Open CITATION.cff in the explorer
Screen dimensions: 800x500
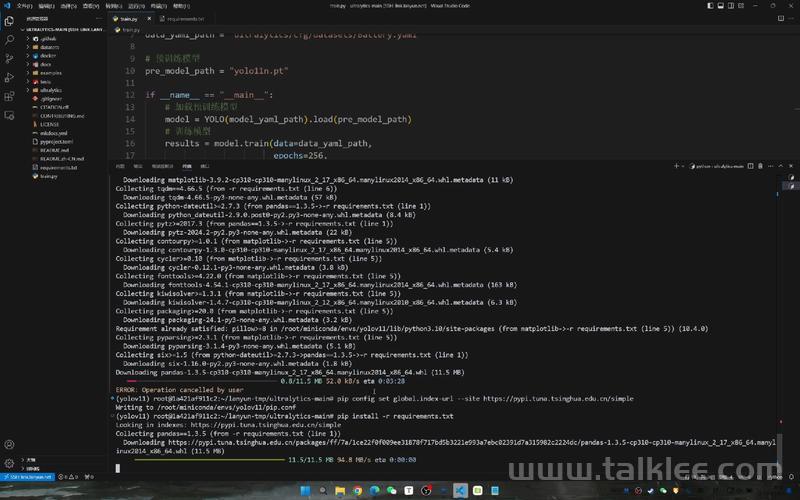54,107
